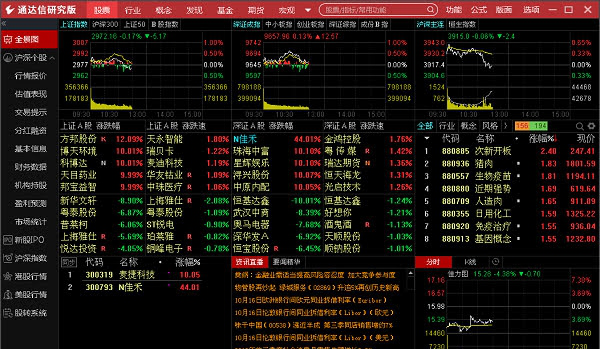The image size is (600, 362).
Task: Open 盈利预测 in sidebar
Action: 31,204
